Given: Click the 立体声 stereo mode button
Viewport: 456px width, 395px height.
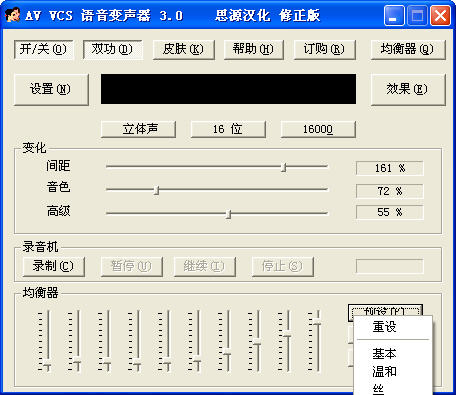Looking at the screenshot, I should click(138, 129).
